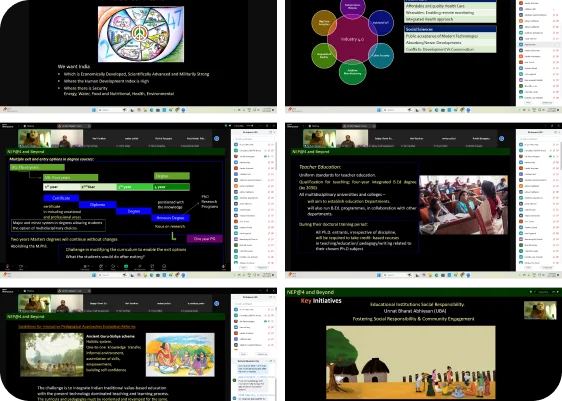
Task: Click Mute All button below degree-options participants list
Action: click(262, 268)
